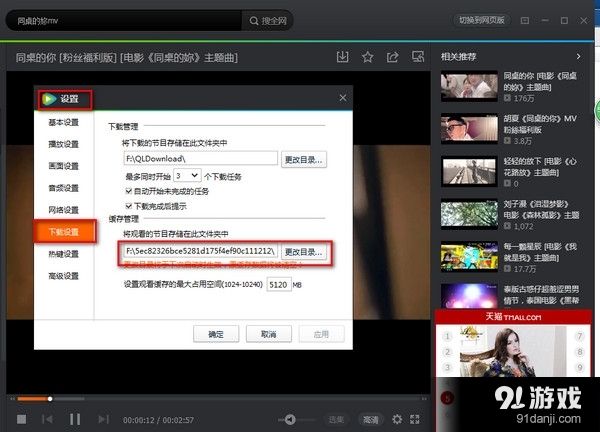Open 音频设置 tab
Screen dimensions: 600x432
point(64,188)
